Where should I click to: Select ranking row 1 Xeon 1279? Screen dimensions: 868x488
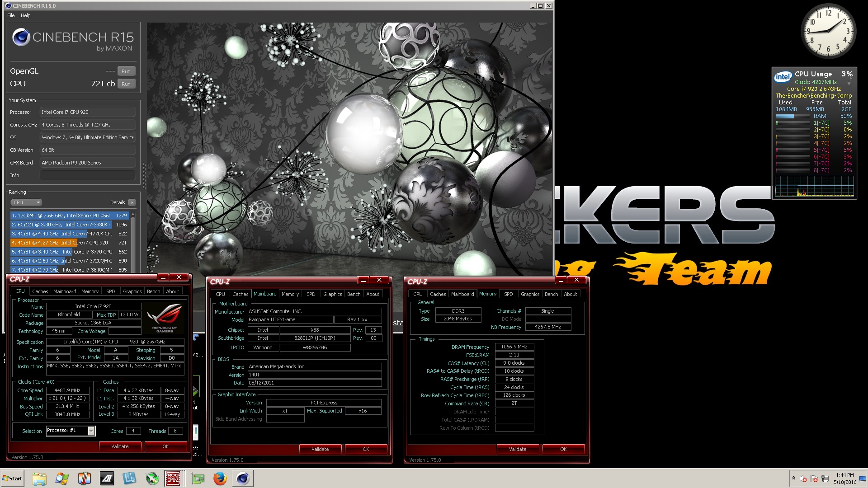(x=70, y=216)
